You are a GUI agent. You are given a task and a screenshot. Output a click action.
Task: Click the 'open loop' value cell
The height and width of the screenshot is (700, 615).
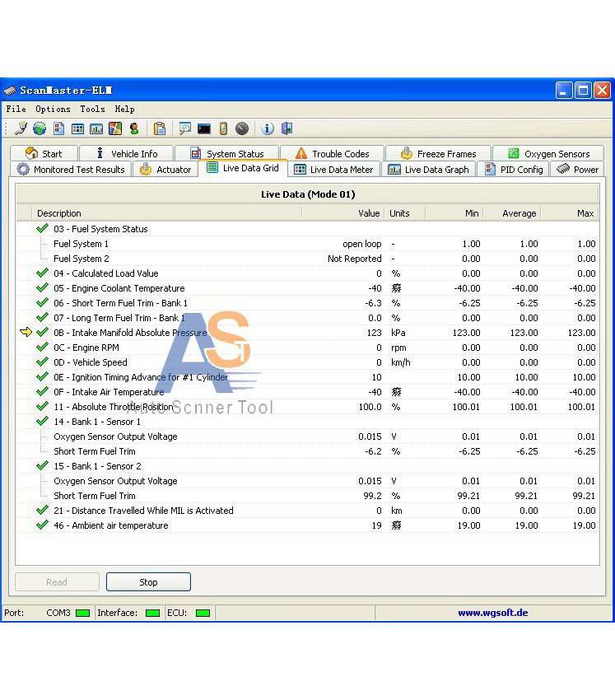pyautogui.click(x=362, y=244)
